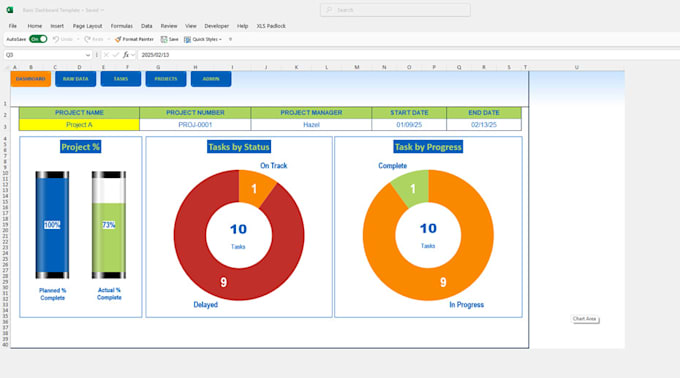Open the Redo history dropdown arrow
This screenshot has height=378, width=680.
[x=108, y=39]
